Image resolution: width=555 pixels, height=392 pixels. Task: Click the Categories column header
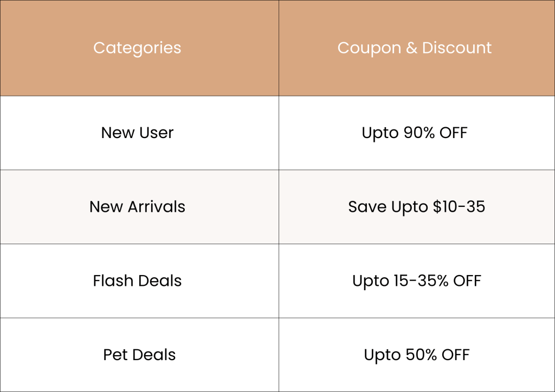click(x=137, y=48)
